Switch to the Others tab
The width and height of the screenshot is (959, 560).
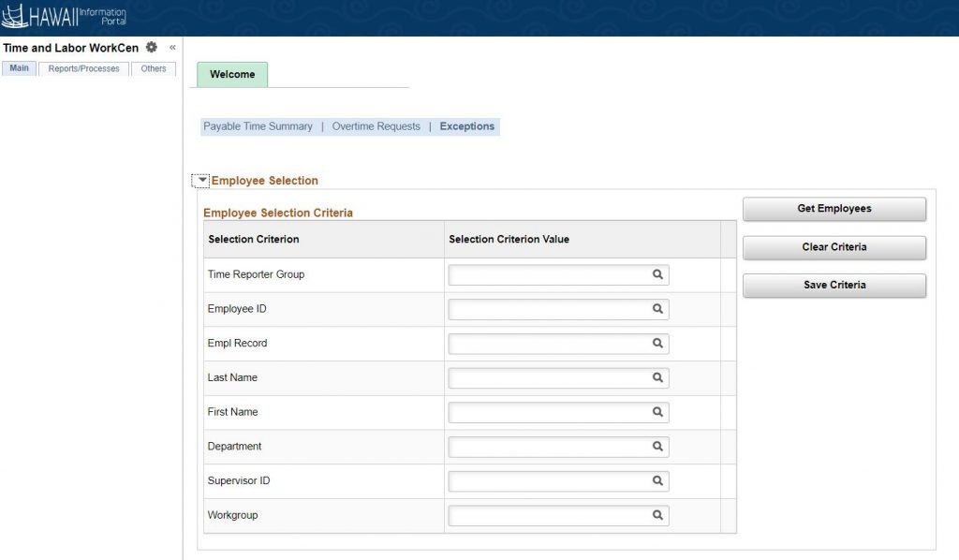pos(153,68)
